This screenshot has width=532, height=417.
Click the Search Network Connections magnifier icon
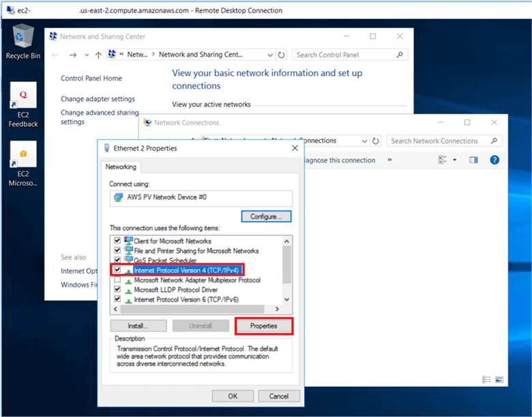(x=494, y=141)
